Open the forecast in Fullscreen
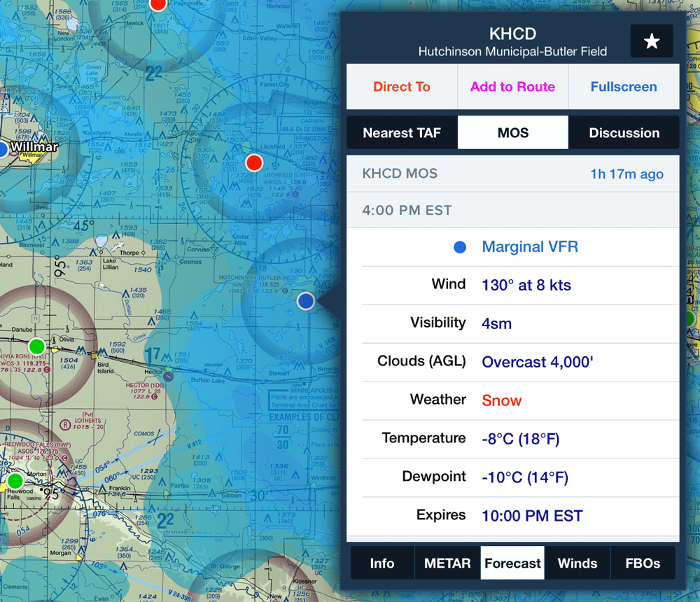This screenshot has width=700, height=602. pos(623,87)
